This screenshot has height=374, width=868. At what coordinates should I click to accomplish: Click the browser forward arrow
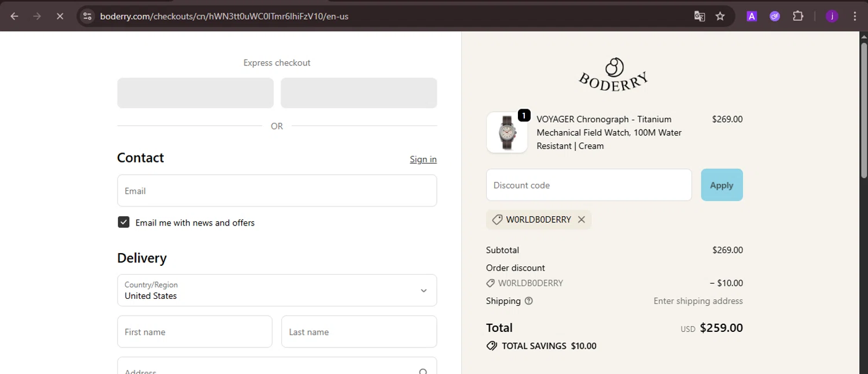coord(37,16)
